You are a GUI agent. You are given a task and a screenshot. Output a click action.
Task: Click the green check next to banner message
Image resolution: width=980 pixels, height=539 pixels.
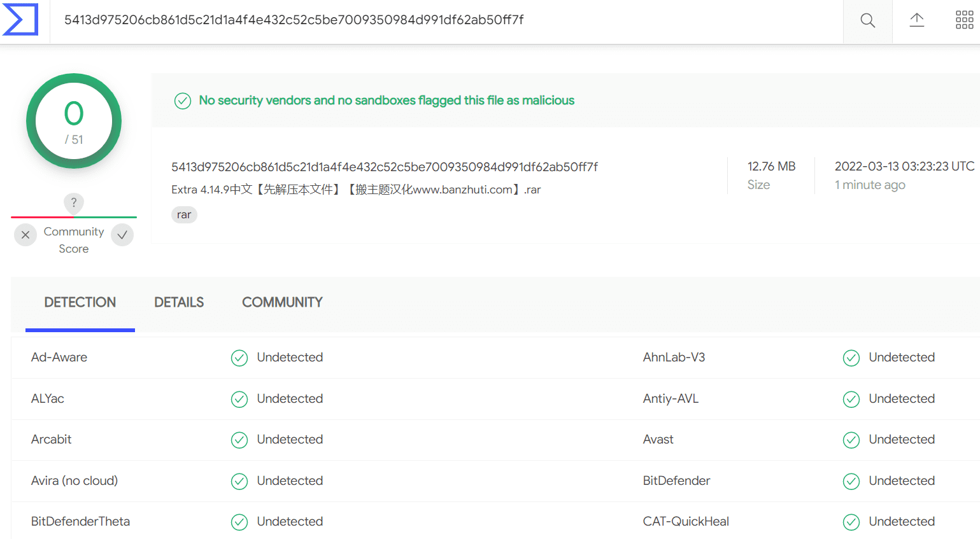(183, 101)
